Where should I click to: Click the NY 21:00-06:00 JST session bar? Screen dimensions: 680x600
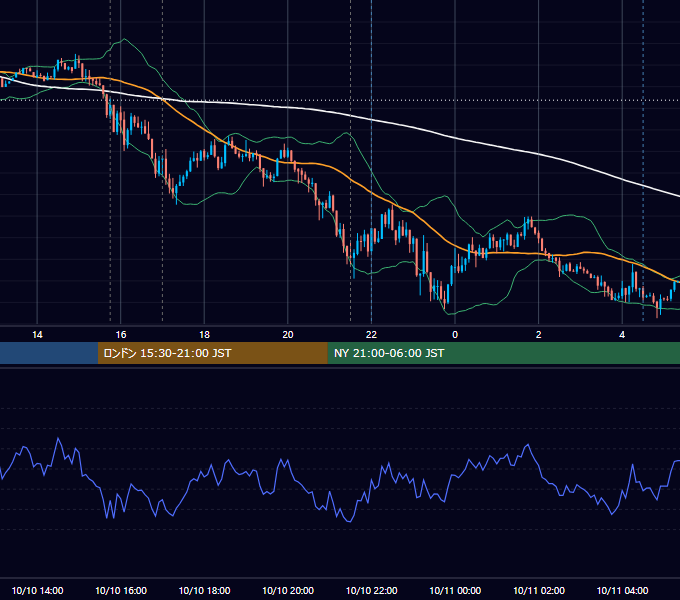(503, 353)
